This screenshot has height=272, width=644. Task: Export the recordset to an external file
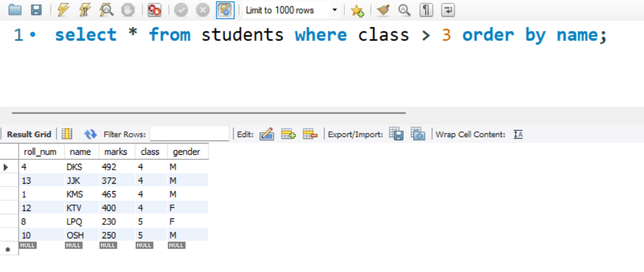click(396, 134)
